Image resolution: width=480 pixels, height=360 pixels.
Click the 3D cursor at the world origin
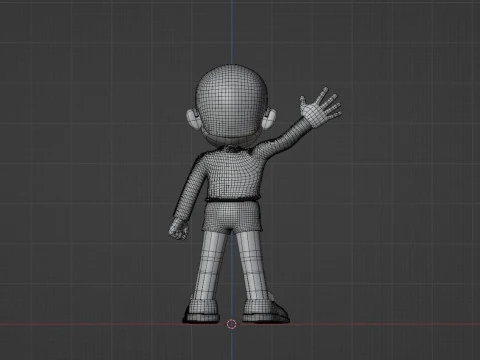click(x=231, y=324)
